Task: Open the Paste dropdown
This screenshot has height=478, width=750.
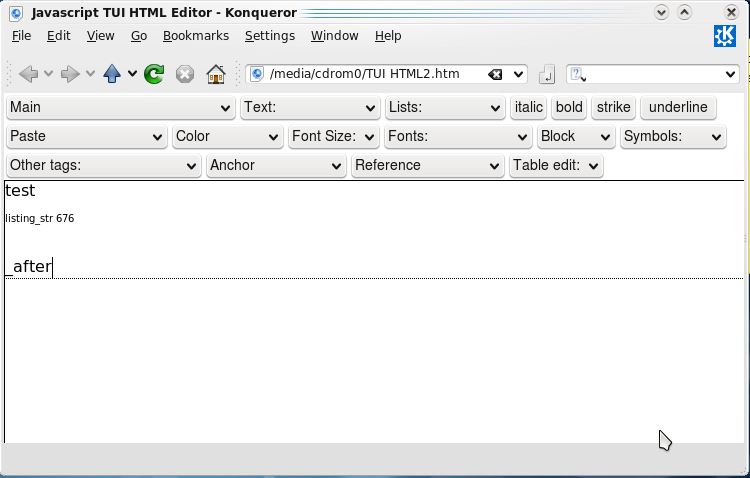Action: pyautogui.click(x=87, y=136)
